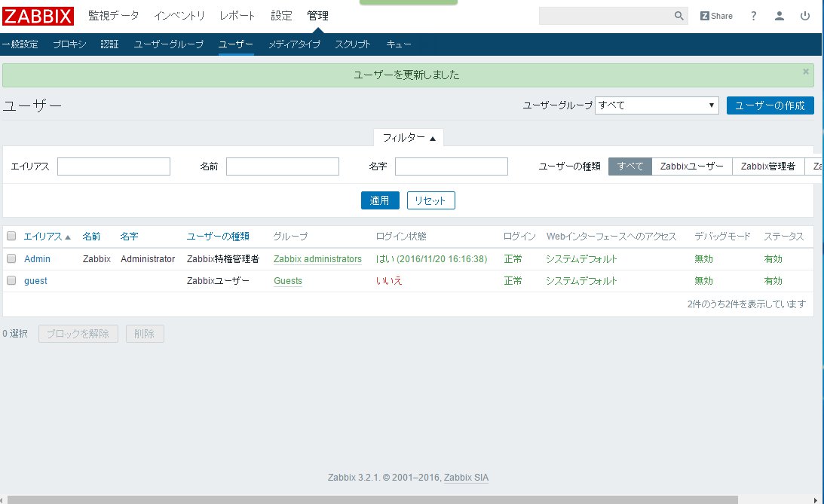824x504 pixels.
Task: Open the ユーザーグループ dropdown
Action: pos(657,105)
